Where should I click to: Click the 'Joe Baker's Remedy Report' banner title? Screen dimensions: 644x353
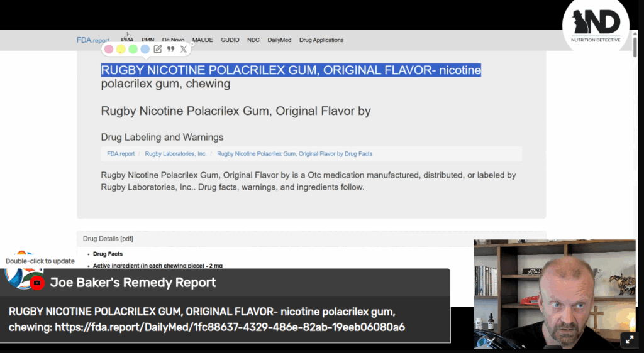(x=133, y=283)
